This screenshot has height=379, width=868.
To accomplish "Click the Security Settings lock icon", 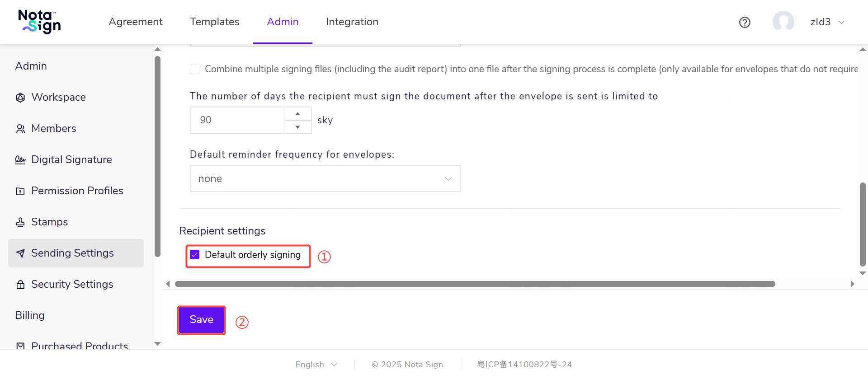I will point(20,285).
